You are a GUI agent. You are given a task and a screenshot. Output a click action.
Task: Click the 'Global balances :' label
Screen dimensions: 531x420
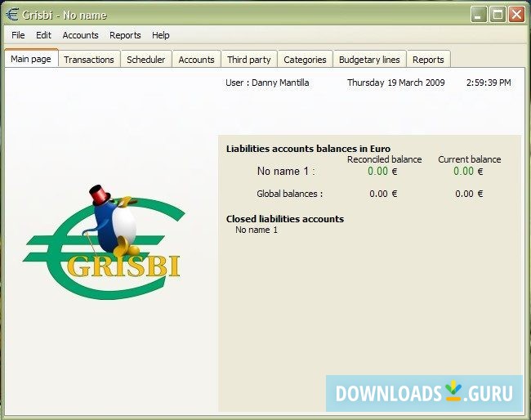(289, 194)
